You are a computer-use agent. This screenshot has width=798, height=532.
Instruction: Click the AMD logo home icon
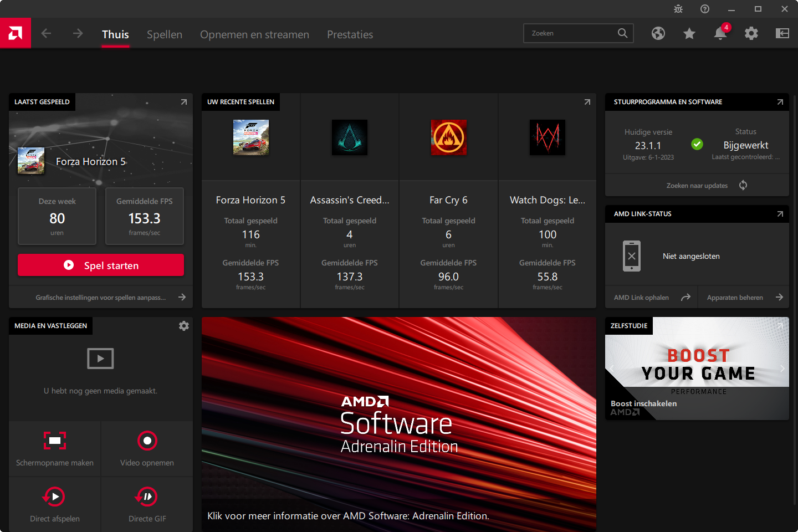(x=16, y=33)
